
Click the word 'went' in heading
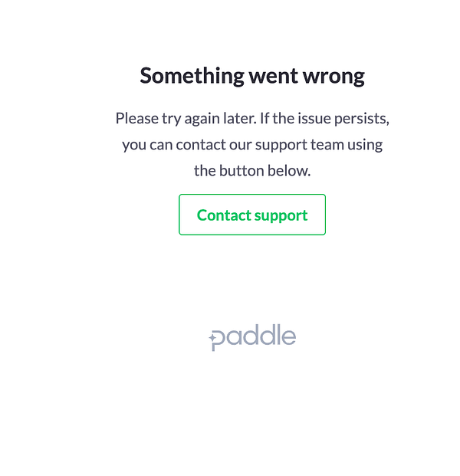pyautogui.click(x=268, y=75)
